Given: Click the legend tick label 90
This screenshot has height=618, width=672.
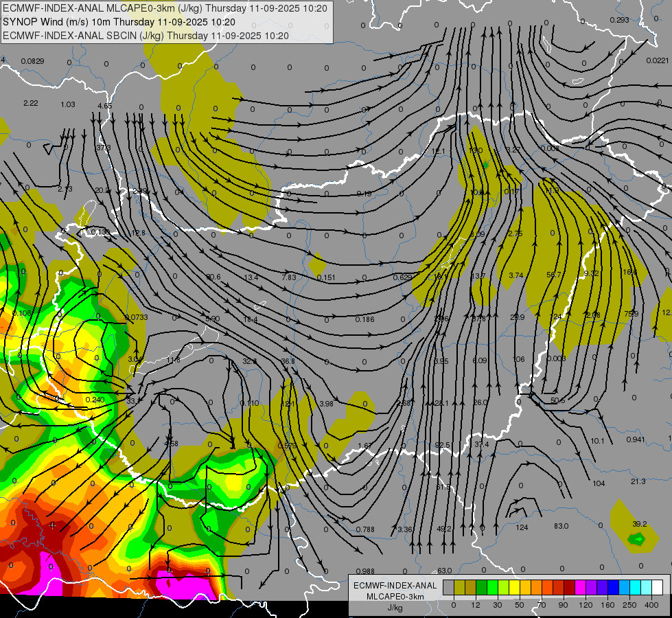Looking at the screenshot, I should (x=563, y=605).
